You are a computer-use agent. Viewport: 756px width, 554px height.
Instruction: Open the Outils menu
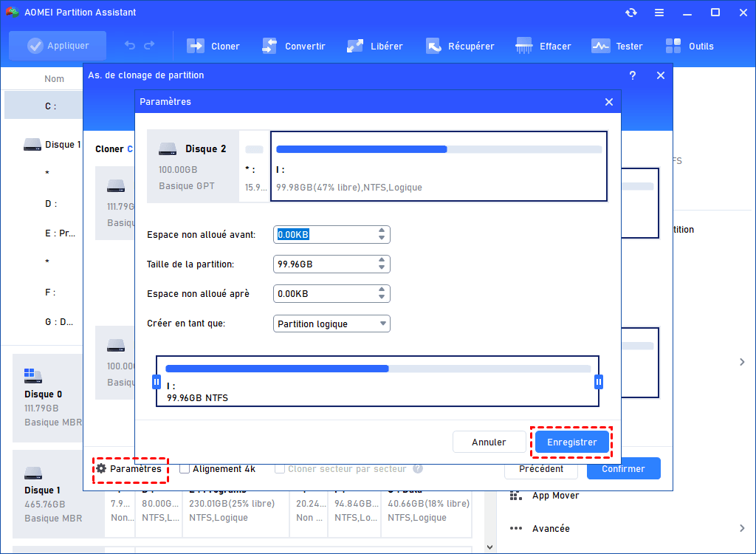(690, 47)
